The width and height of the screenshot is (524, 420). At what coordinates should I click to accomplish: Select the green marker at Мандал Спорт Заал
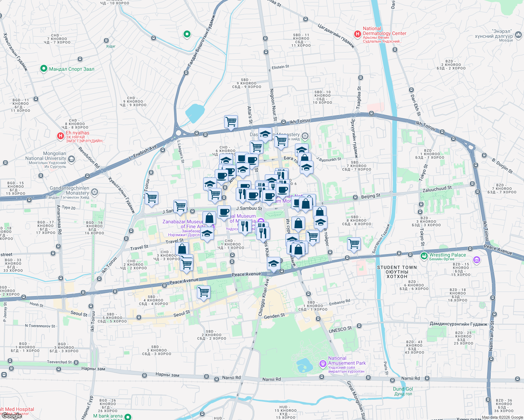tap(44, 68)
